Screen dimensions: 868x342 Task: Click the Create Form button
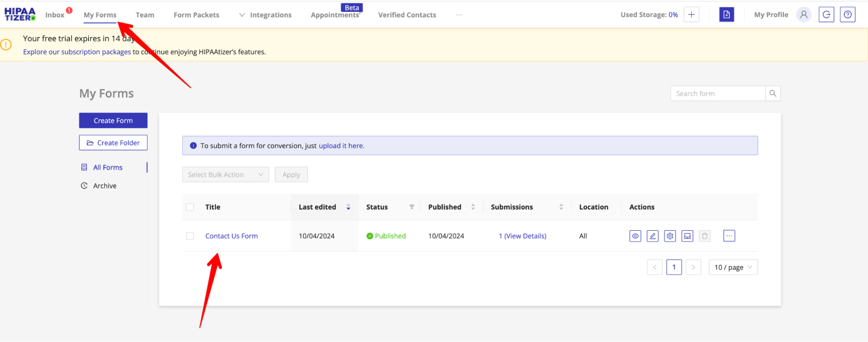point(113,120)
